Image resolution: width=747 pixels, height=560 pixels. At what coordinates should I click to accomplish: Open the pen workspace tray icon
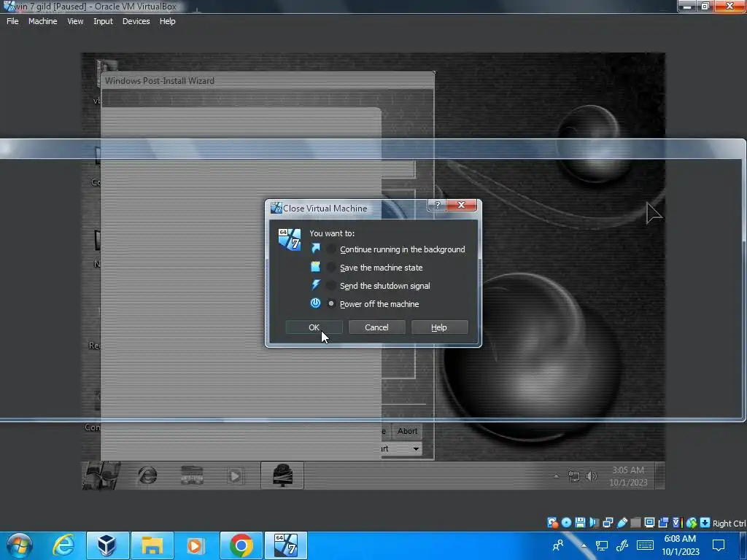coord(622,545)
